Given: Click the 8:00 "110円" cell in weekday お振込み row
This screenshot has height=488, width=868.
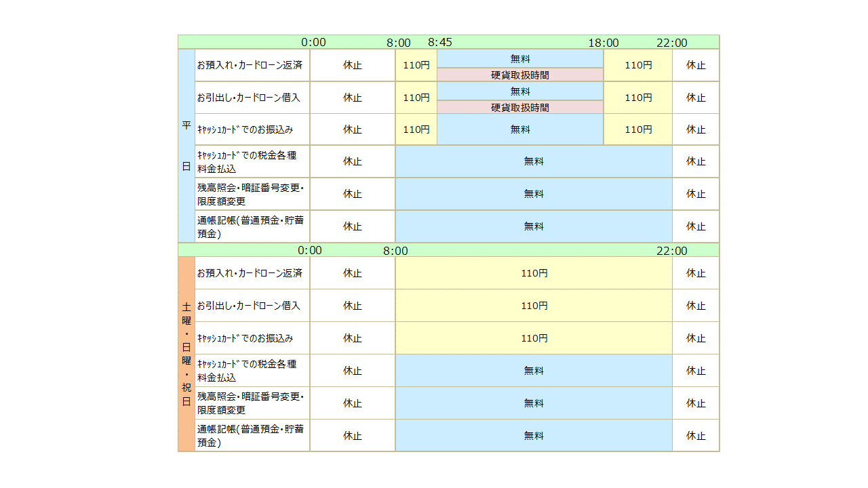Looking at the screenshot, I should (x=416, y=129).
